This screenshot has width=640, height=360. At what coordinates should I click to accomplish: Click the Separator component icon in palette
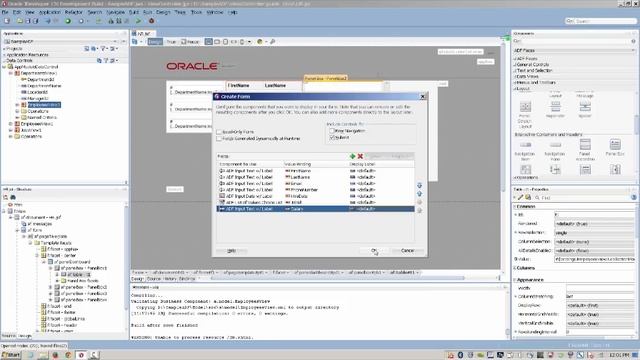point(555,107)
